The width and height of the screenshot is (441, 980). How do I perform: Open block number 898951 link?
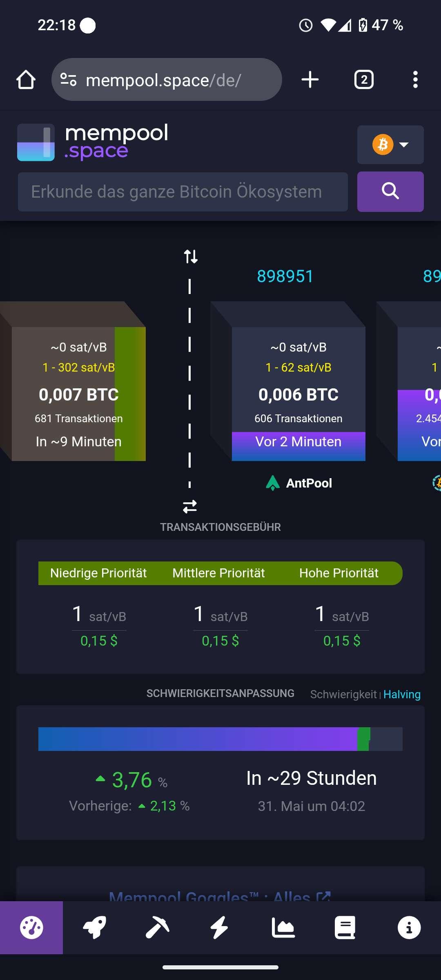pos(285,276)
